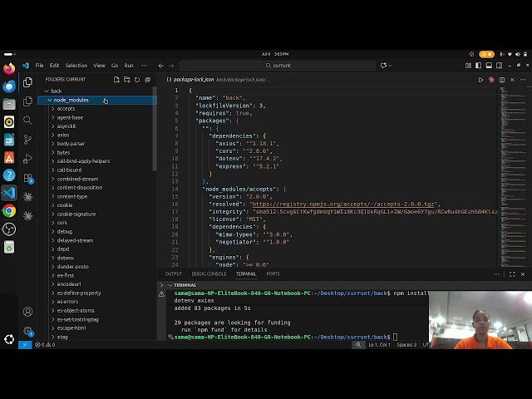This screenshot has width=532, height=399.
Task: Split the editor to the right
Action: 502,80
